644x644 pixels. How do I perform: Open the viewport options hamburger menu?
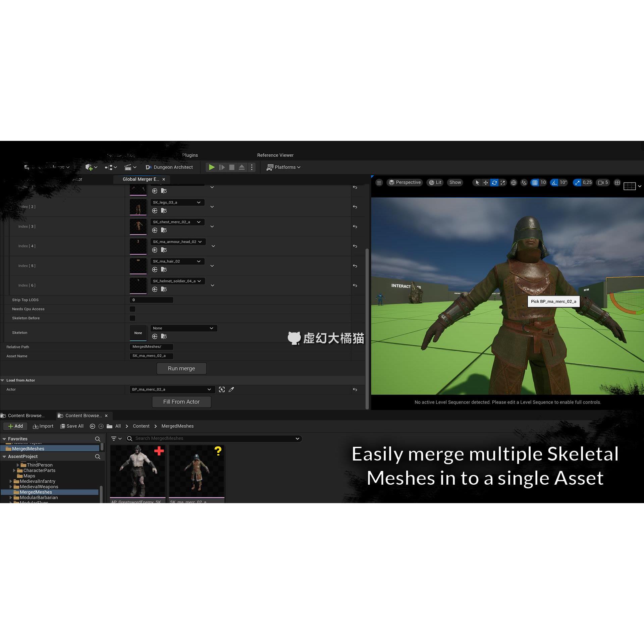(379, 182)
